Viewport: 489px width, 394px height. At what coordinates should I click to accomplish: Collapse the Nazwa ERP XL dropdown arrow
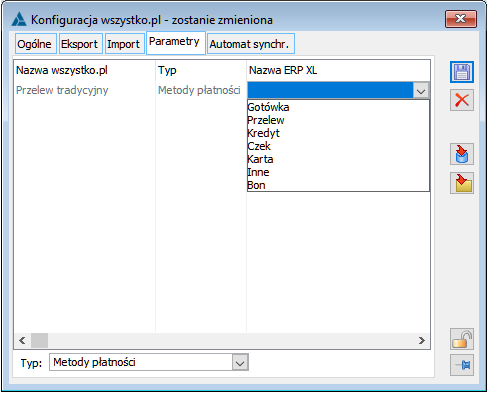coord(421,90)
